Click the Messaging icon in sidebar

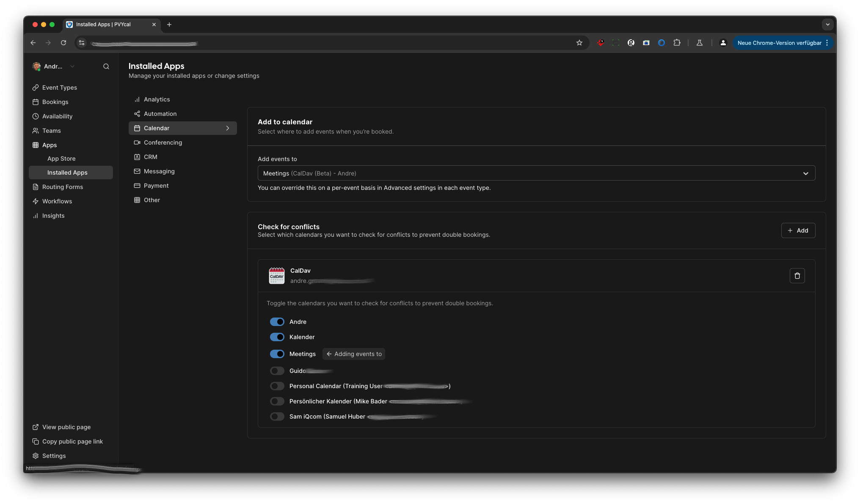click(136, 171)
